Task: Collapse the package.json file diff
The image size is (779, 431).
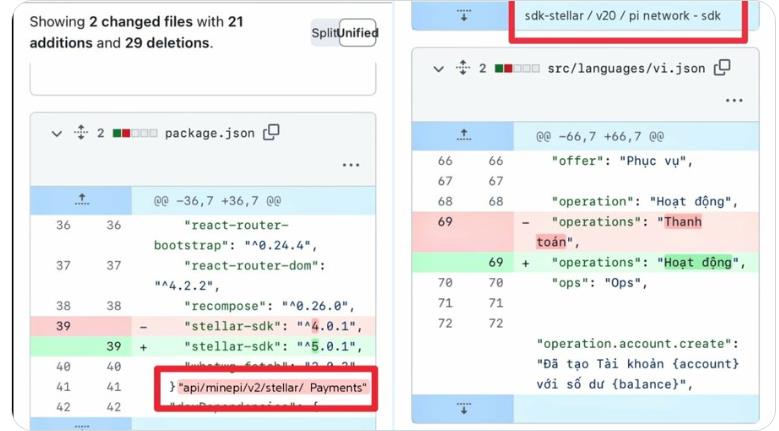Action: pos(57,134)
